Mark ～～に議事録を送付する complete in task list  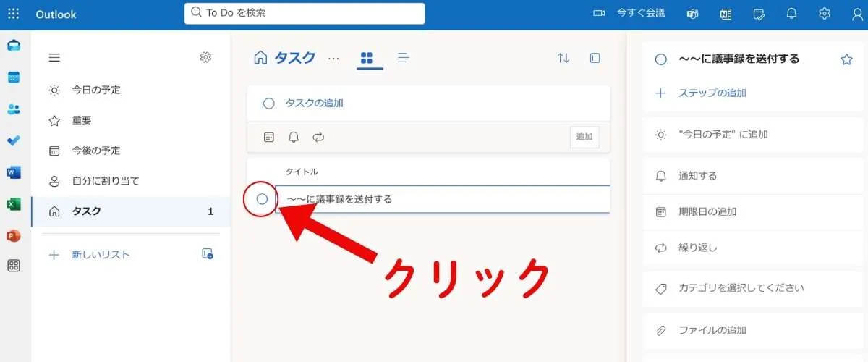click(x=262, y=199)
